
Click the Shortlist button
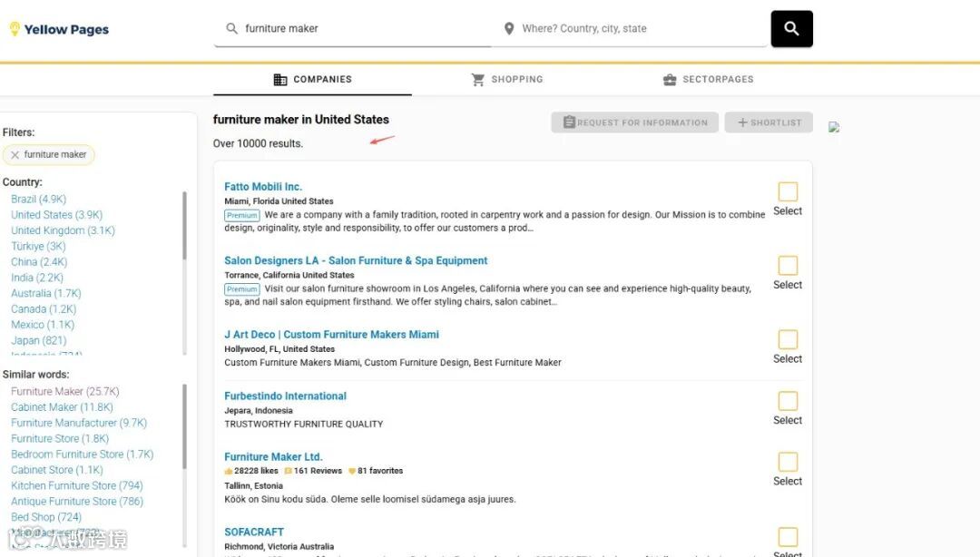click(769, 122)
